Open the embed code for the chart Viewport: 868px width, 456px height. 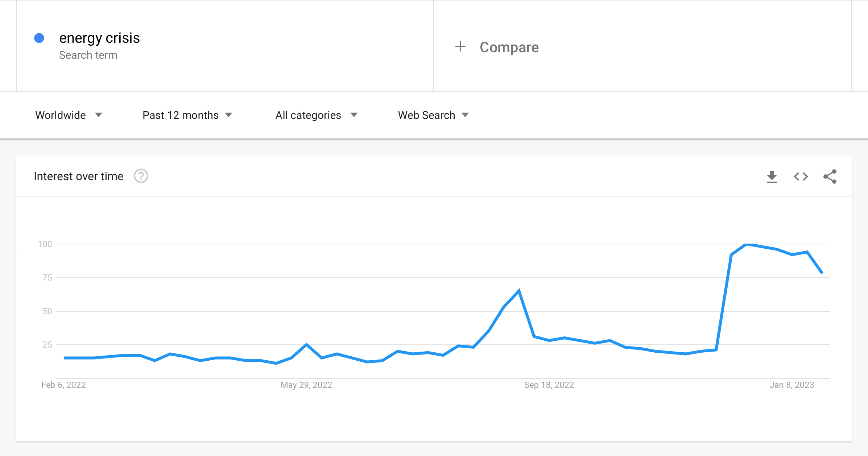[x=801, y=177]
